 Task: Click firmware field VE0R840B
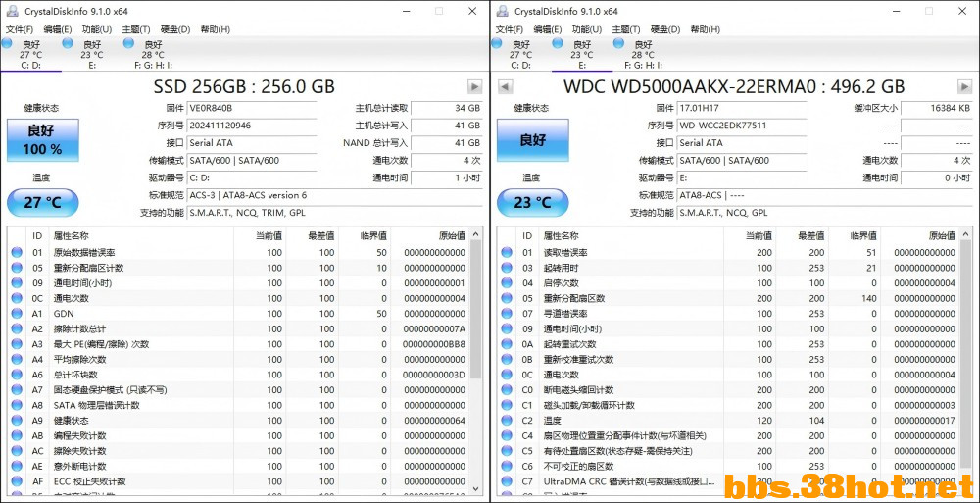pos(252,108)
